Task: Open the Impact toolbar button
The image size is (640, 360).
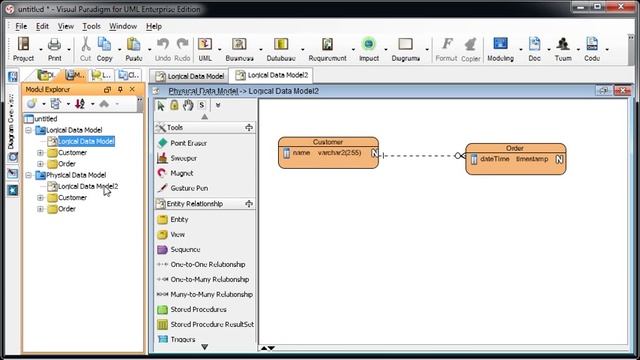Action: point(369,49)
